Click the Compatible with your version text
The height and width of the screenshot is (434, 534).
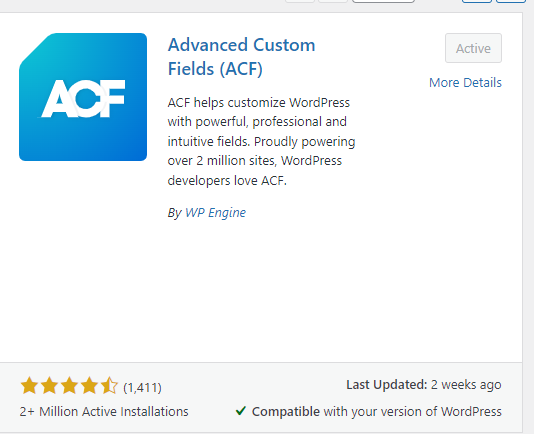(x=377, y=412)
